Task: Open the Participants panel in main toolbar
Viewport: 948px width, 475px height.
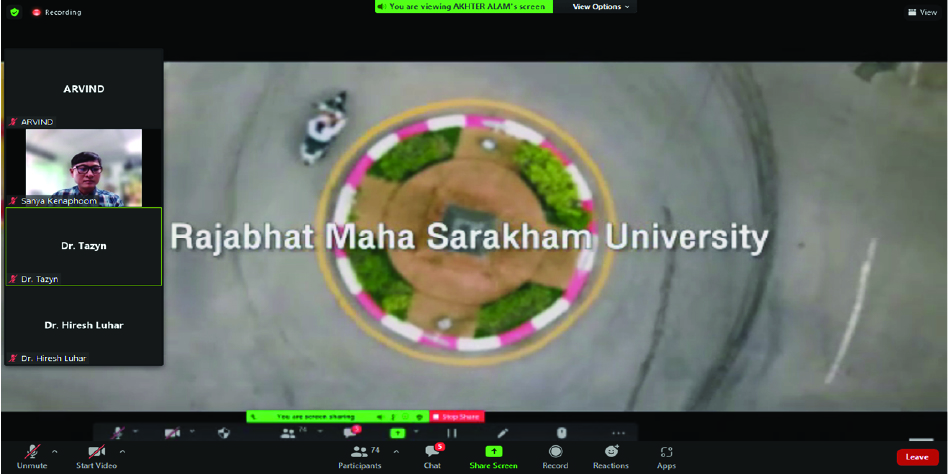Action: pyautogui.click(x=360, y=457)
